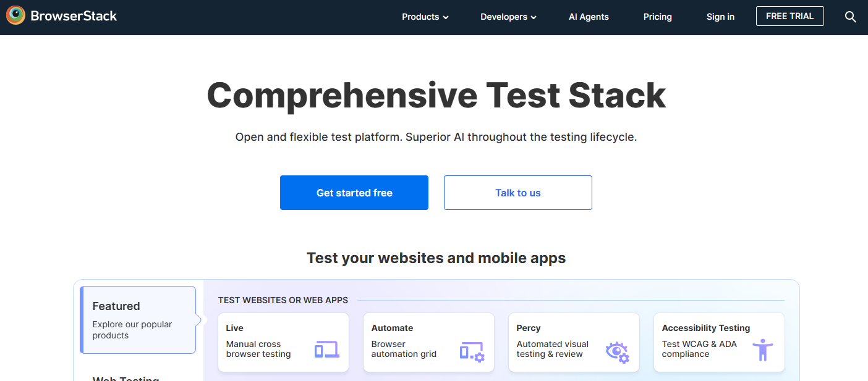Screen dimensions: 868x381
Task: Select the Featured category in the sidebar
Action: tap(137, 320)
